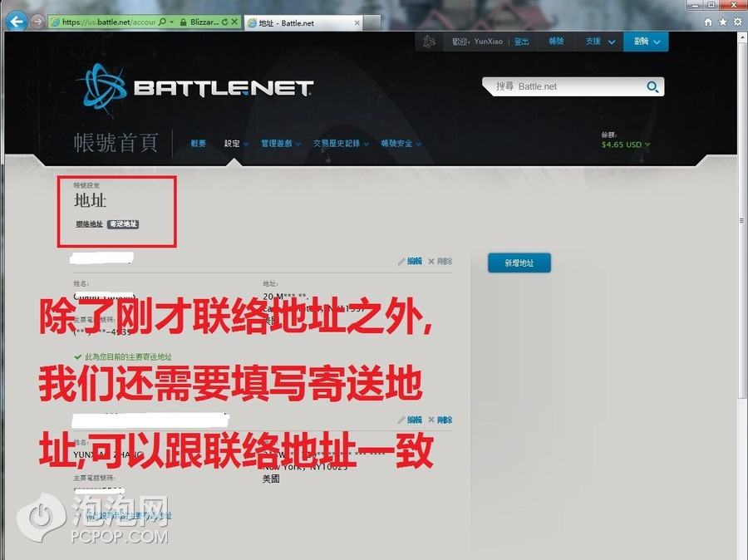Select the 概要 navigation item

(x=198, y=144)
